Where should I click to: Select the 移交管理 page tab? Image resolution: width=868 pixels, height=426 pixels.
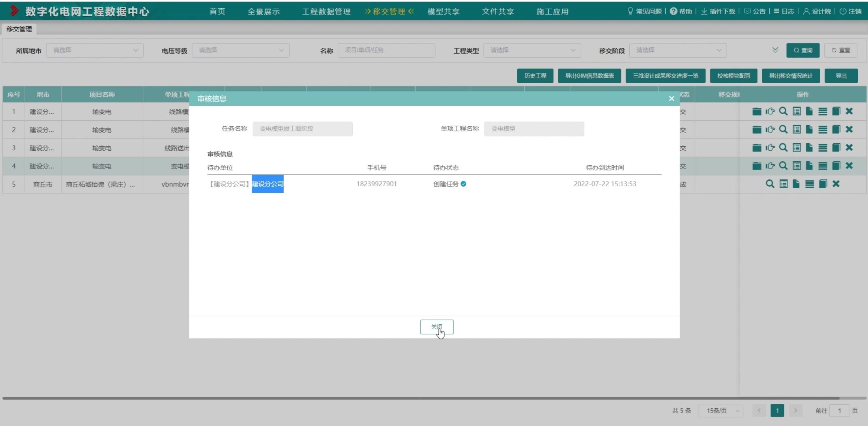coord(19,29)
